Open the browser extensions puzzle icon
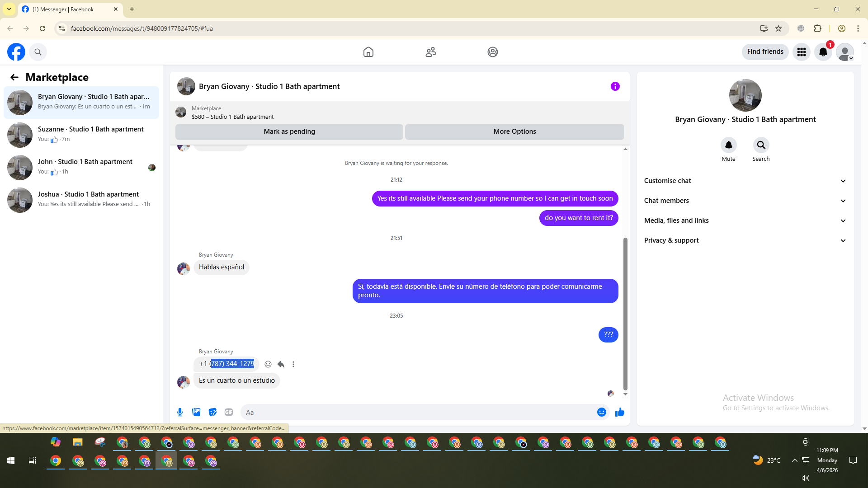 [x=817, y=28]
